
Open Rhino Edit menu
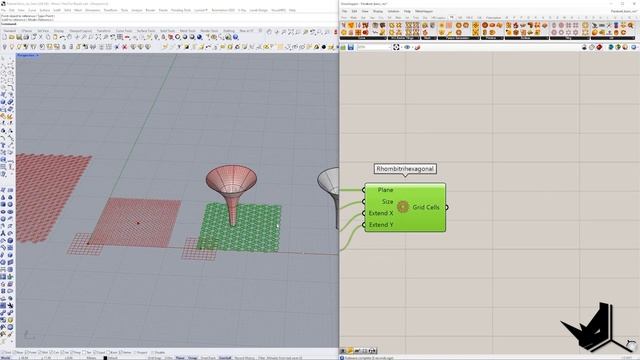(x=12, y=10)
